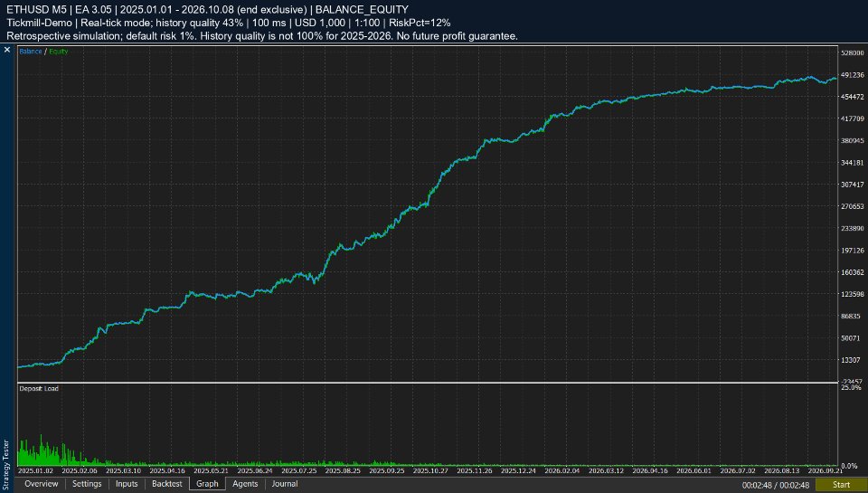
Task: Click the 2025.07.25 date label
Action: pyautogui.click(x=299, y=471)
